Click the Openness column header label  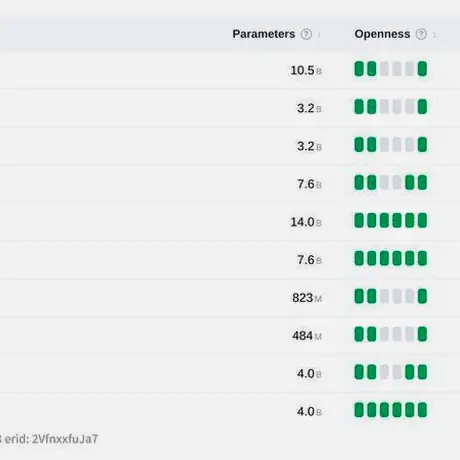[382, 34]
